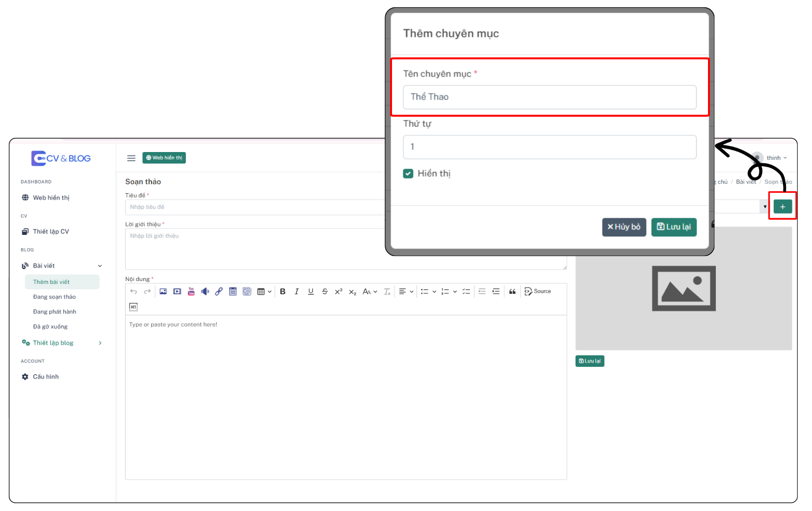This screenshot has height=511, width=812.
Task: Apply strikethrough formatting
Action: (x=324, y=291)
